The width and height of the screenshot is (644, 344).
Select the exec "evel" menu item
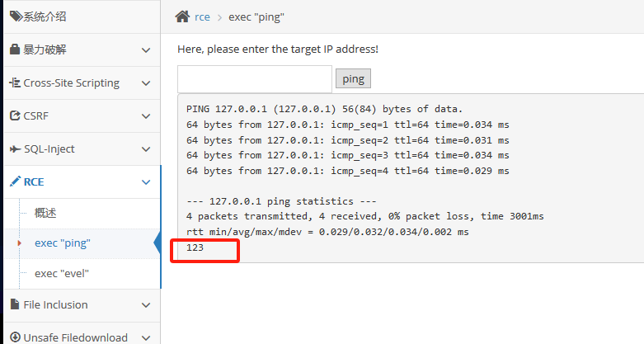click(62, 273)
